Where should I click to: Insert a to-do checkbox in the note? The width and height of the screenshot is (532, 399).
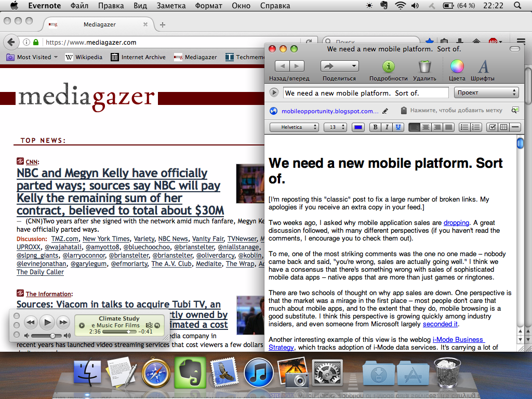click(493, 127)
